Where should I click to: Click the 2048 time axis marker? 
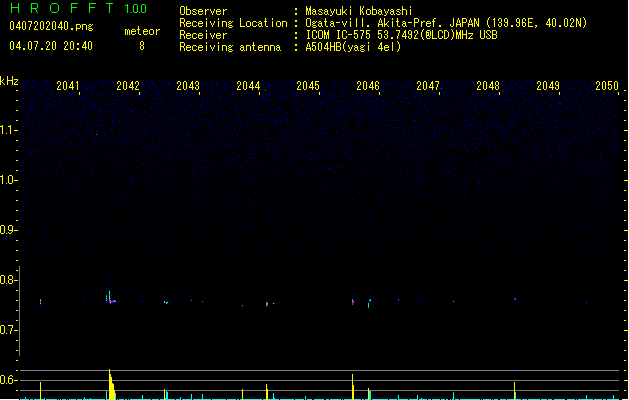[x=488, y=86]
